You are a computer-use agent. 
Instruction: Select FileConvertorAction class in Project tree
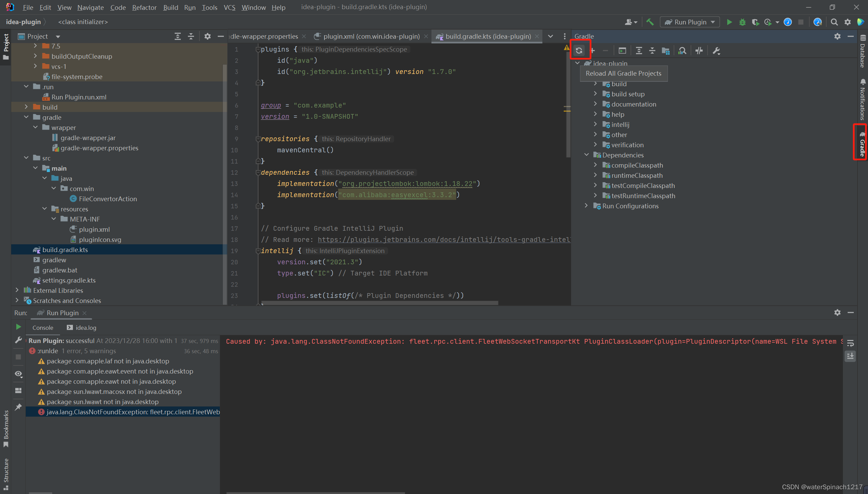tap(108, 199)
